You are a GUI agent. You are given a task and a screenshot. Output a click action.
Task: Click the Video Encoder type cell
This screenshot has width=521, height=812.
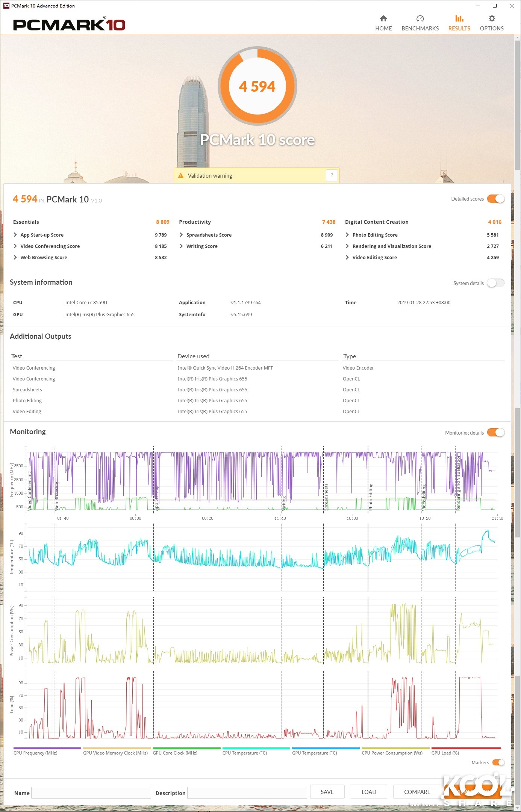[x=358, y=368]
